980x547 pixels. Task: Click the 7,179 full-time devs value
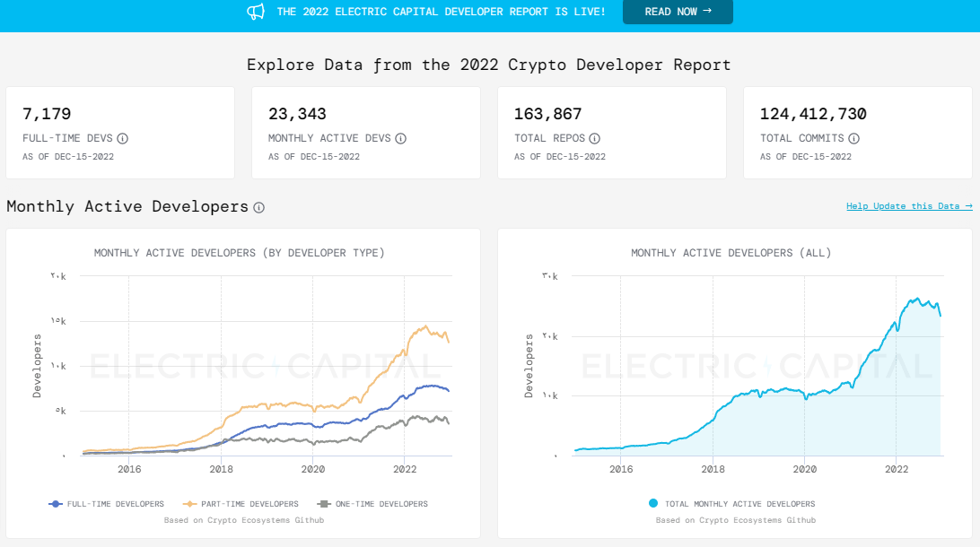[47, 114]
